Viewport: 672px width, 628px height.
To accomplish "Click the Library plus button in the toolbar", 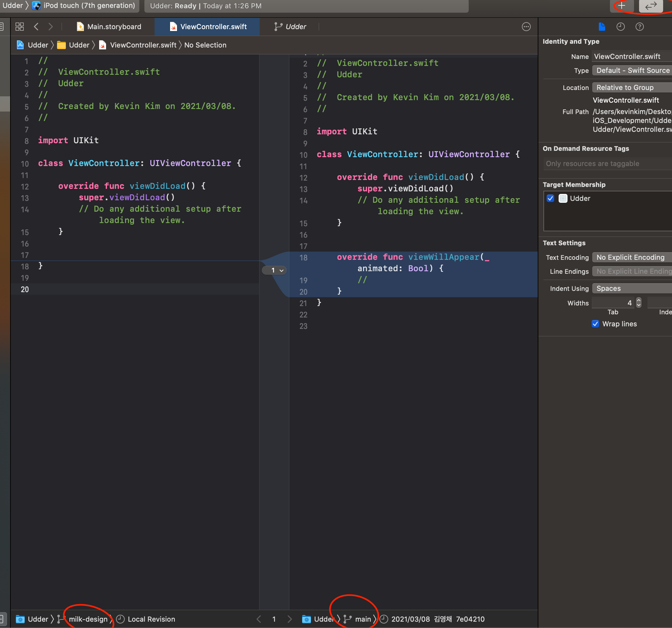I will tap(621, 6).
